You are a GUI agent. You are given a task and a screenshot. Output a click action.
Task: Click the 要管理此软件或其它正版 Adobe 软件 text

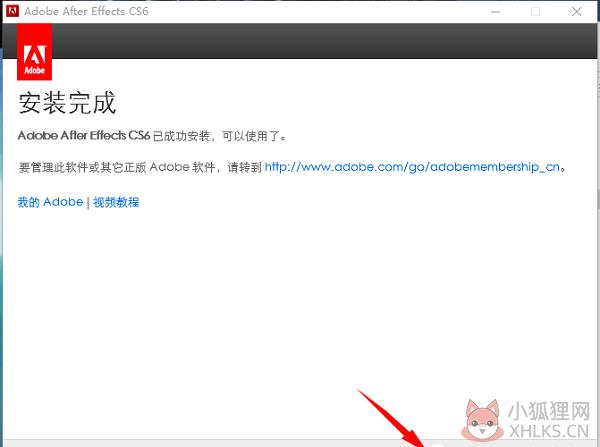pos(117,167)
